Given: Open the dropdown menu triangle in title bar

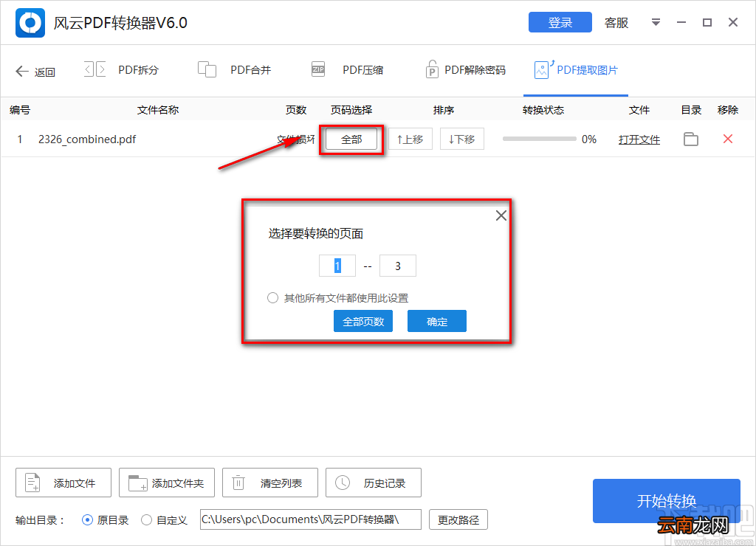Looking at the screenshot, I should coord(656,22).
